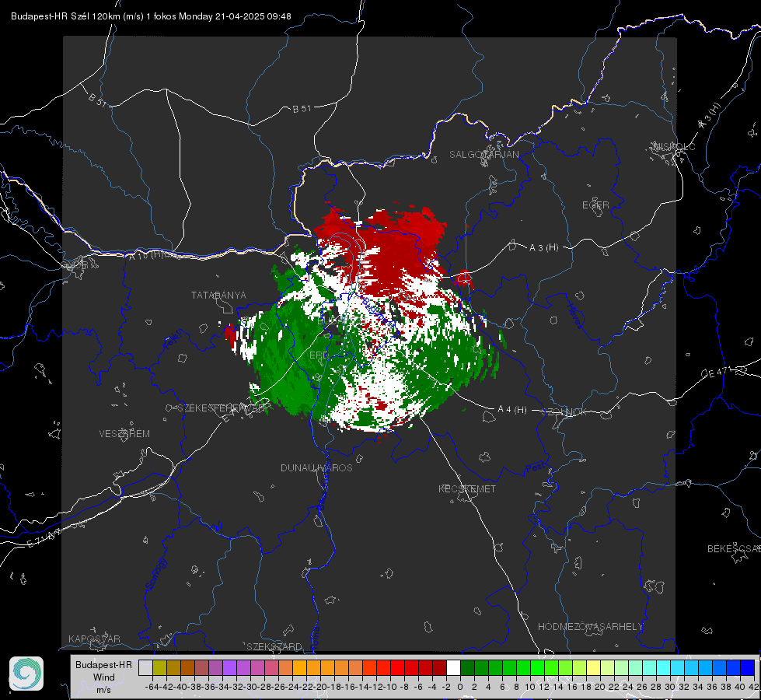Click the SZEKSZÁRD city label
Image resolution: width=761 pixels, height=700 pixels.
pos(274,646)
